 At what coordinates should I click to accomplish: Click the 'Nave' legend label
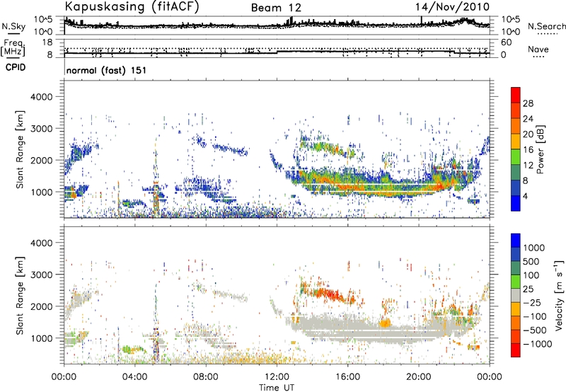click(538, 49)
